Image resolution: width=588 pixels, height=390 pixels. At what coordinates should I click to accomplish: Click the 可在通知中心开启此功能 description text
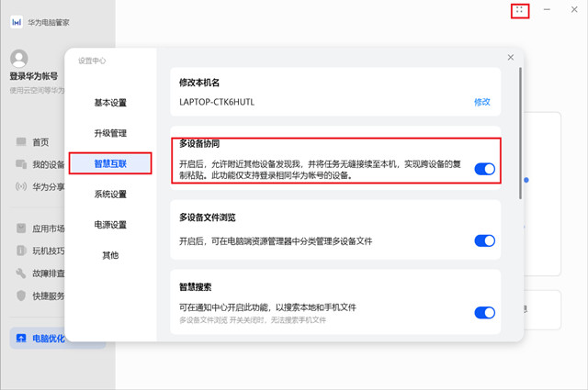pos(267,307)
